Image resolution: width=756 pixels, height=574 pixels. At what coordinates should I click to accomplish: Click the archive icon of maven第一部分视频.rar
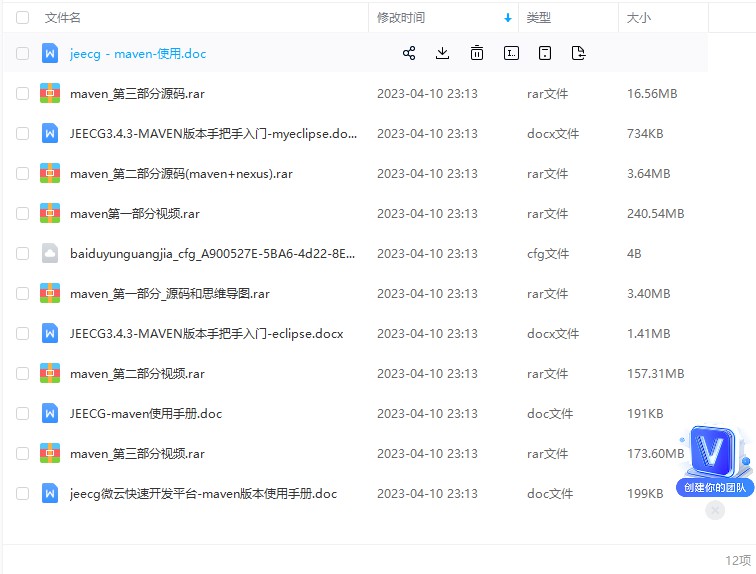click(x=50, y=214)
